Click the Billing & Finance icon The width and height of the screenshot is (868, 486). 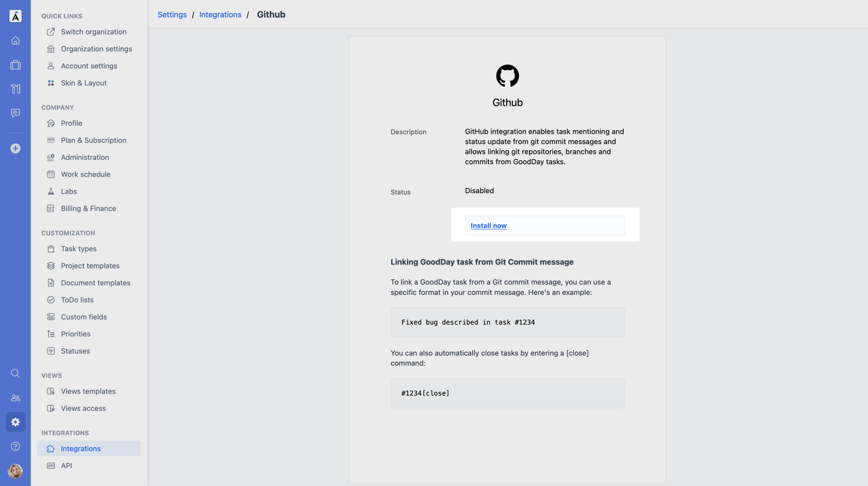point(51,209)
